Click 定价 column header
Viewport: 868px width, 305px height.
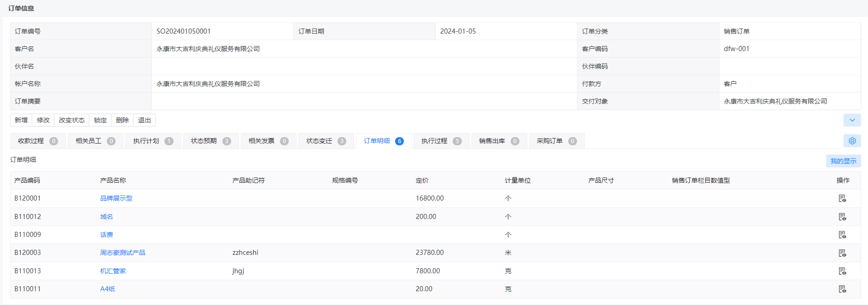422,180
